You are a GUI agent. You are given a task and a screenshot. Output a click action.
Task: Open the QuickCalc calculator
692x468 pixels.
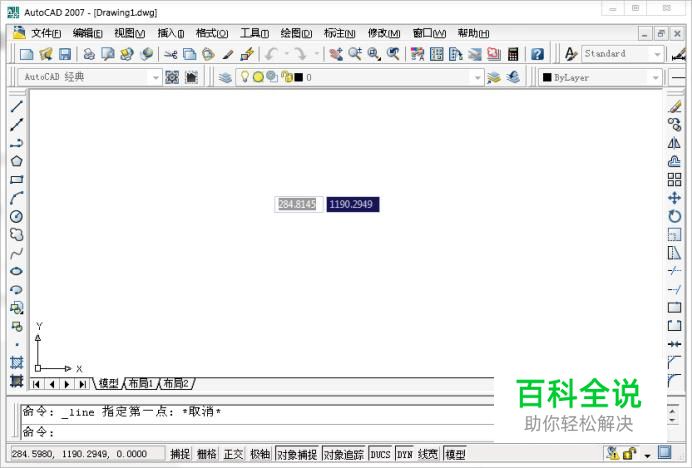tap(513, 54)
